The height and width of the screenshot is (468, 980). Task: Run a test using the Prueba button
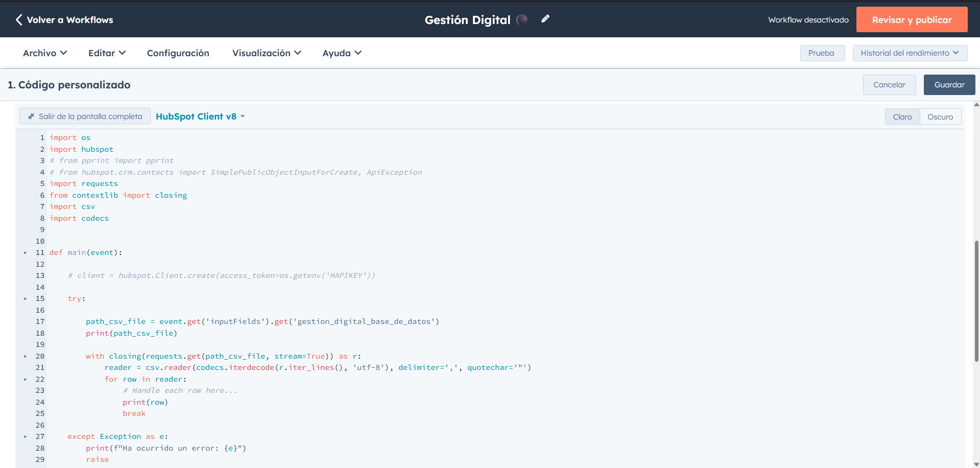pos(822,53)
